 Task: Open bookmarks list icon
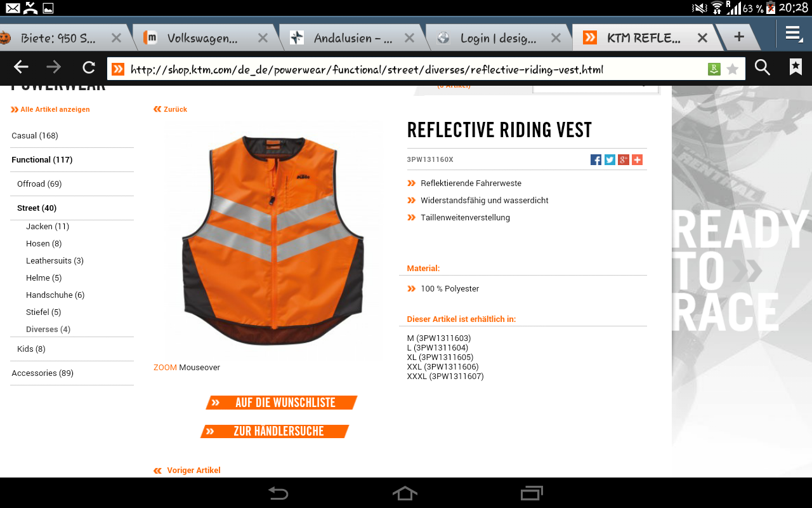796,67
